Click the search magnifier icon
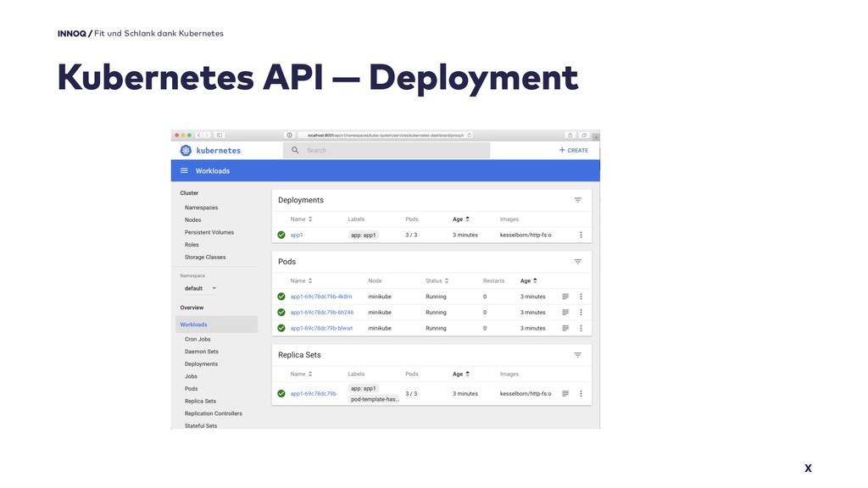The height and width of the screenshot is (488, 868). [x=295, y=151]
